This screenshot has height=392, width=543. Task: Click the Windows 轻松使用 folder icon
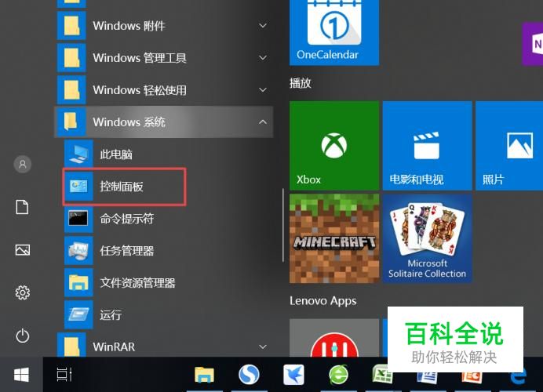71,90
